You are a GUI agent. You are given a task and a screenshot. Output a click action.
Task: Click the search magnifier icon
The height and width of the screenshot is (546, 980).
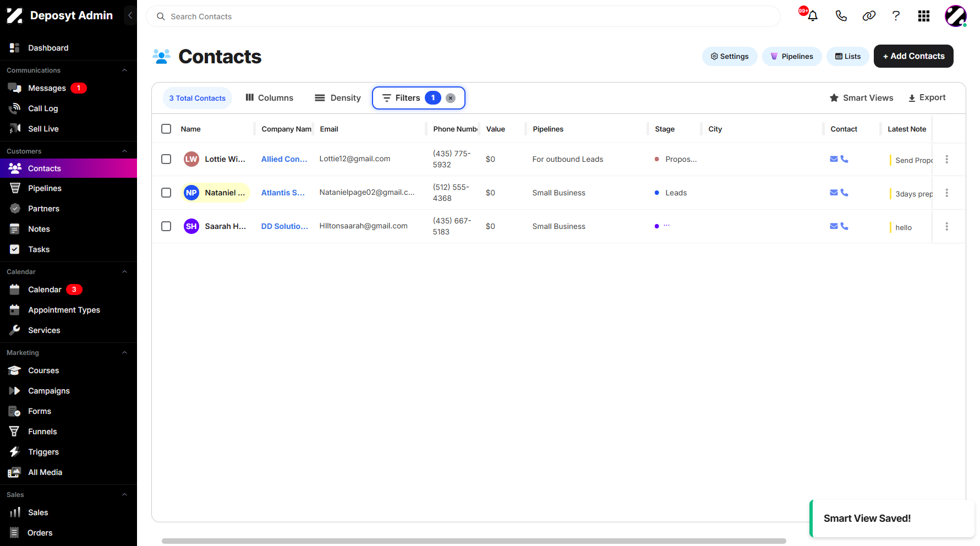point(161,17)
